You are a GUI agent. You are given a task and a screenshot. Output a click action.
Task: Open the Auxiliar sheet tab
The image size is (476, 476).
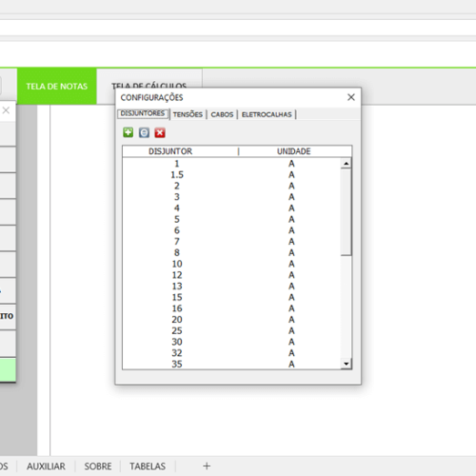point(46,466)
